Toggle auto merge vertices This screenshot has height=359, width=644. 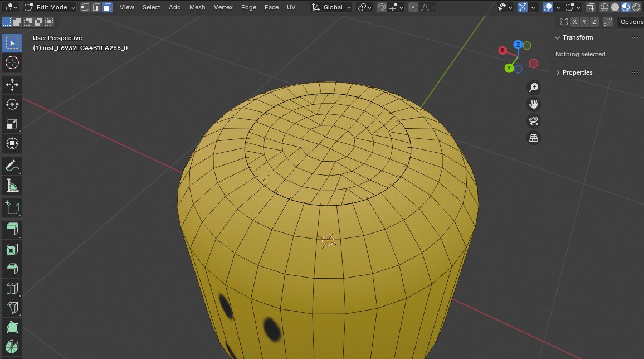click(x=608, y=22)
